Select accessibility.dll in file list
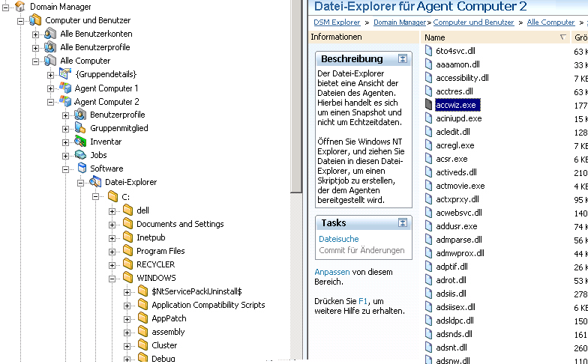This screenshot has width=588, height=364. click(x=462, y=78)
